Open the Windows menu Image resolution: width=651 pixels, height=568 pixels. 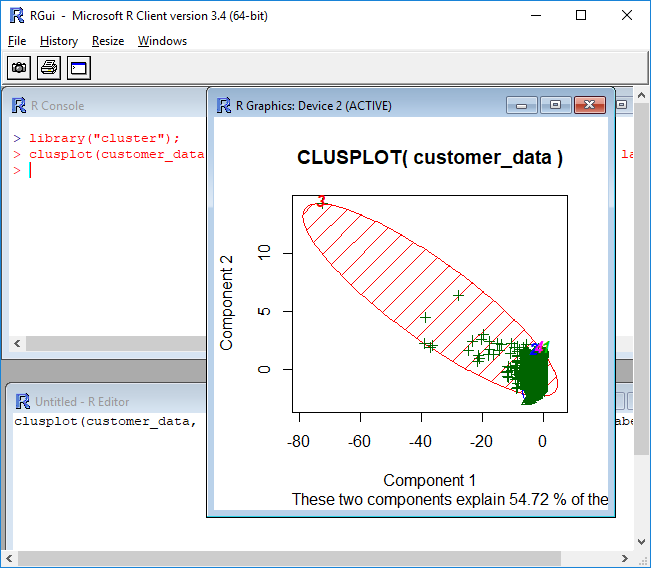tap(162, 41)
